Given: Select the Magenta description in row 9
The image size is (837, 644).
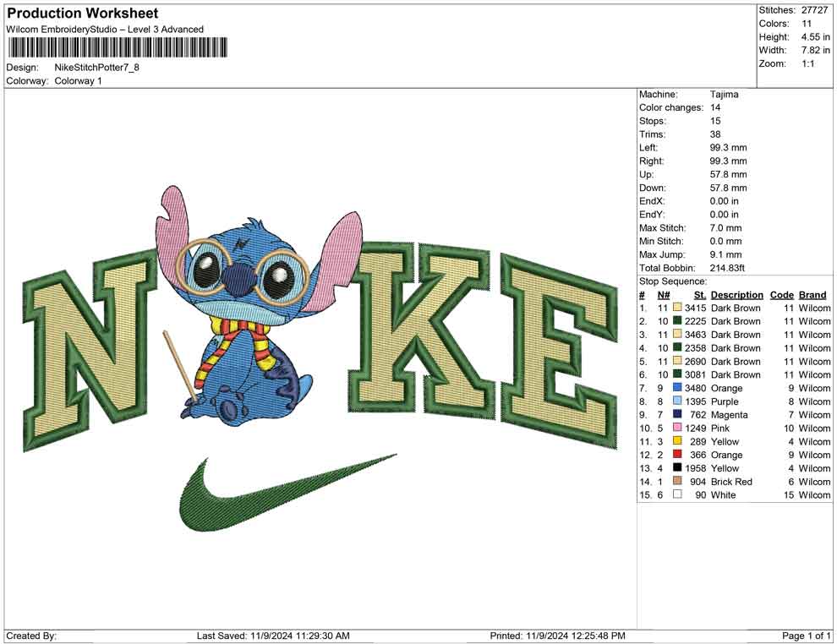Looking at the screenshot, I should (x=729, y=415).
